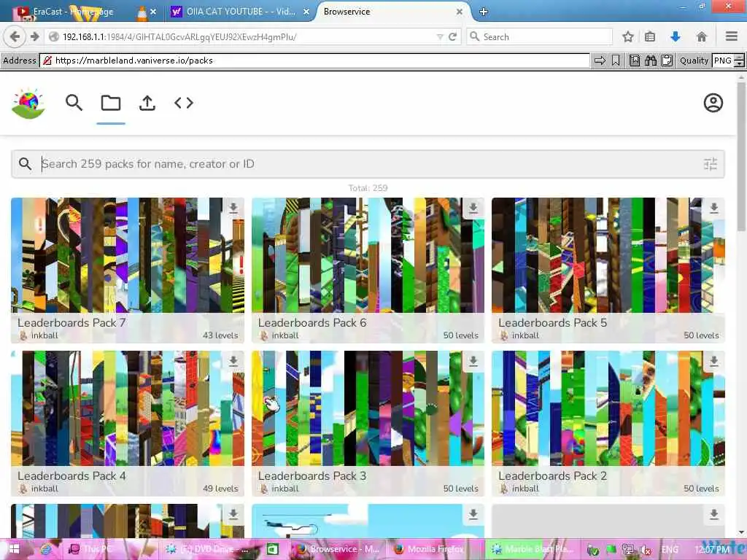Download Leaderboards Pack 5
This screenshot has height=560, width=747.
(x=713, y=208)
